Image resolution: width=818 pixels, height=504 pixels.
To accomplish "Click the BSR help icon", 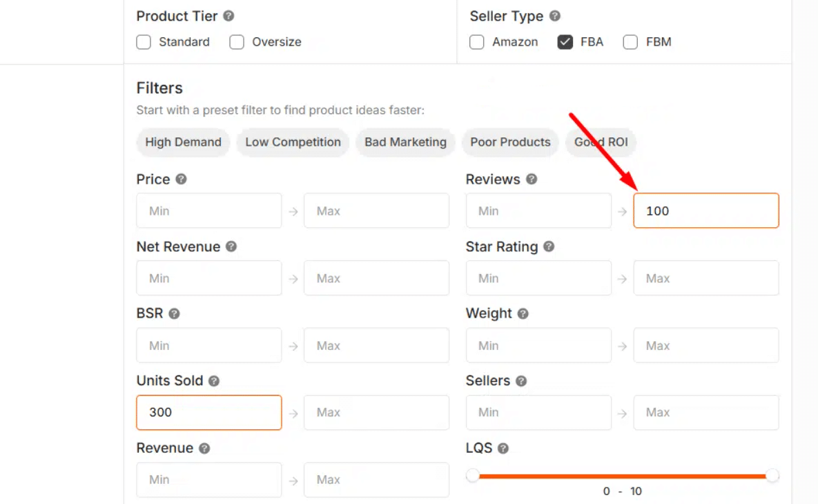I will coord(174,313).
